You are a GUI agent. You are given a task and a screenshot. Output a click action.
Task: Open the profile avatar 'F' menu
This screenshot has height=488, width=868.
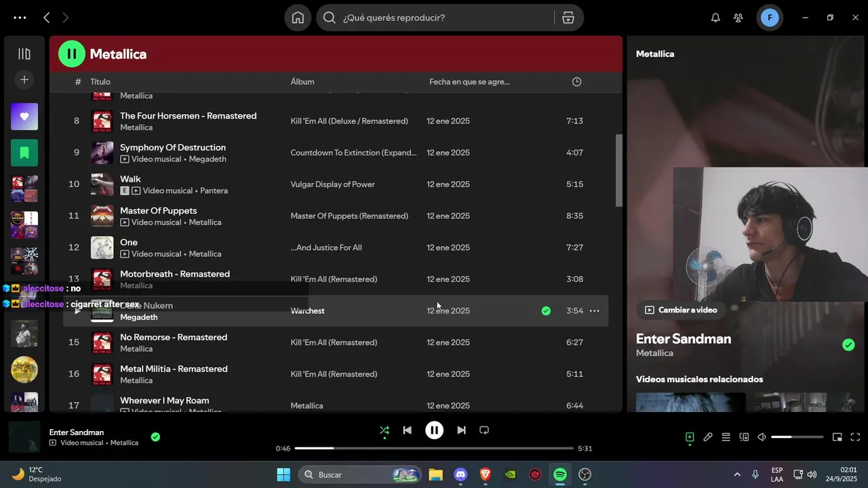770,18
